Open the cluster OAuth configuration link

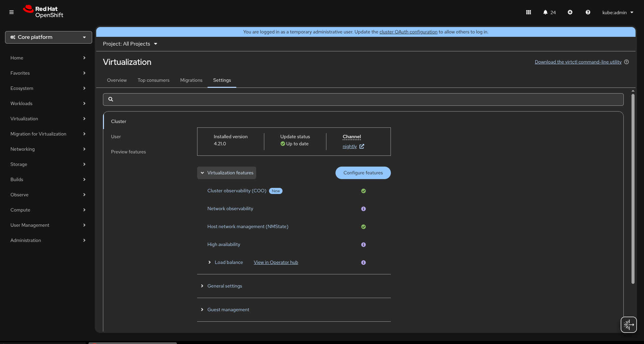point(408,32)
